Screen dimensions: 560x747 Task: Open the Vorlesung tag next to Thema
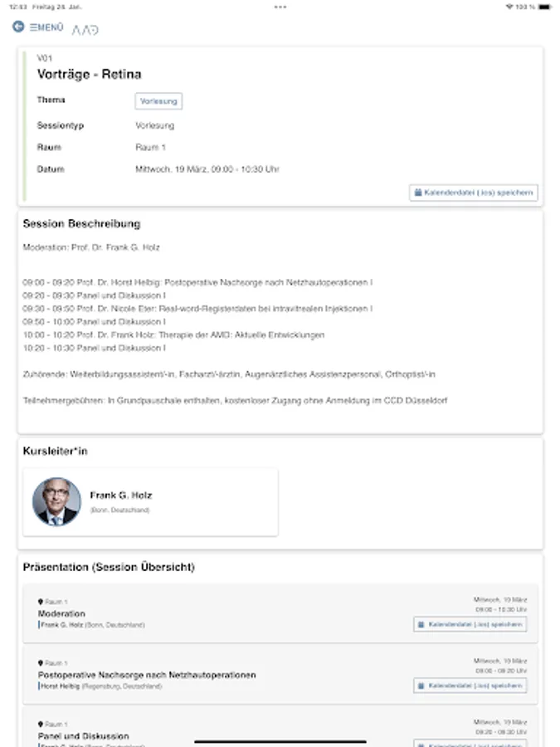click(158, 100)
